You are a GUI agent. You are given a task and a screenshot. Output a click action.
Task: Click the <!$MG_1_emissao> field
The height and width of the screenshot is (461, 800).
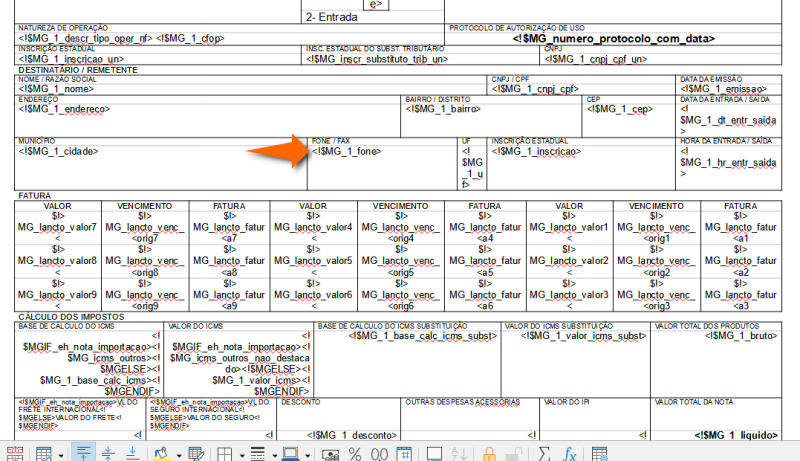[x=723, y=89]
